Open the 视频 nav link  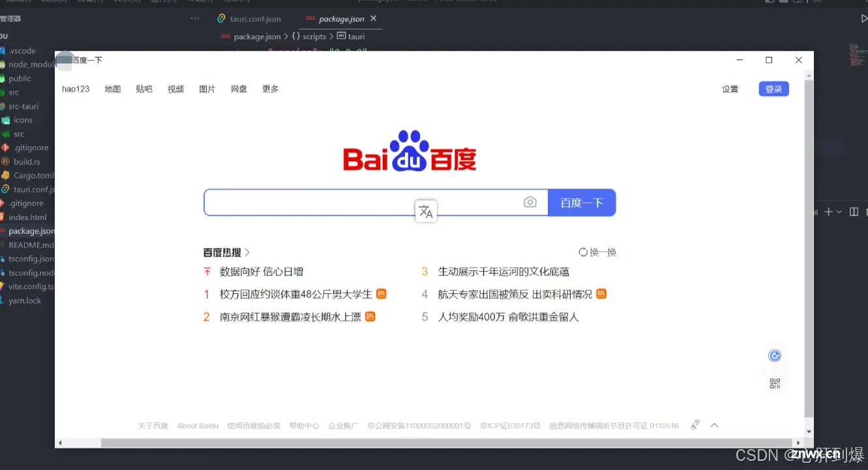click(175, 89)
